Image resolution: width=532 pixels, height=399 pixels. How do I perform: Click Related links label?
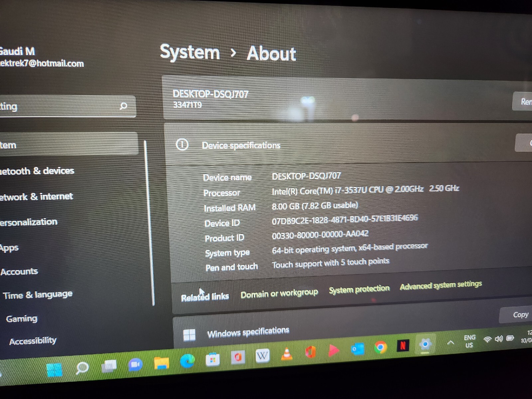click(205, 297)
